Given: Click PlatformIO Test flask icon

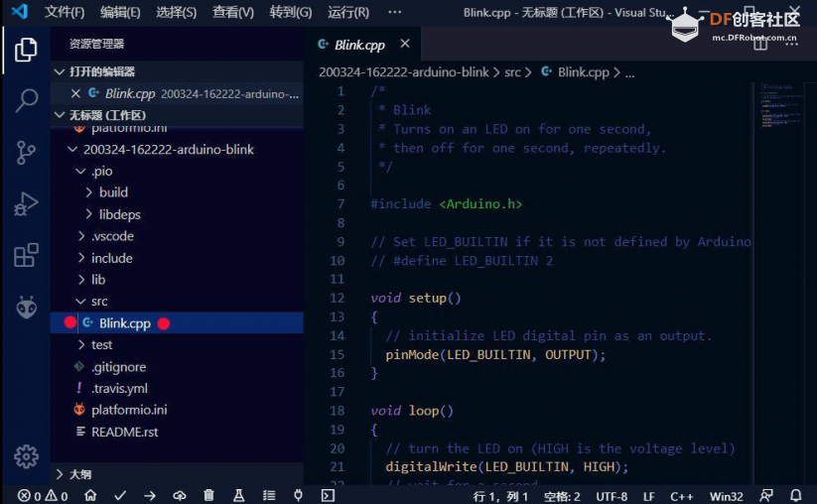Looking at the screenshot, I should tap(238, 495).
